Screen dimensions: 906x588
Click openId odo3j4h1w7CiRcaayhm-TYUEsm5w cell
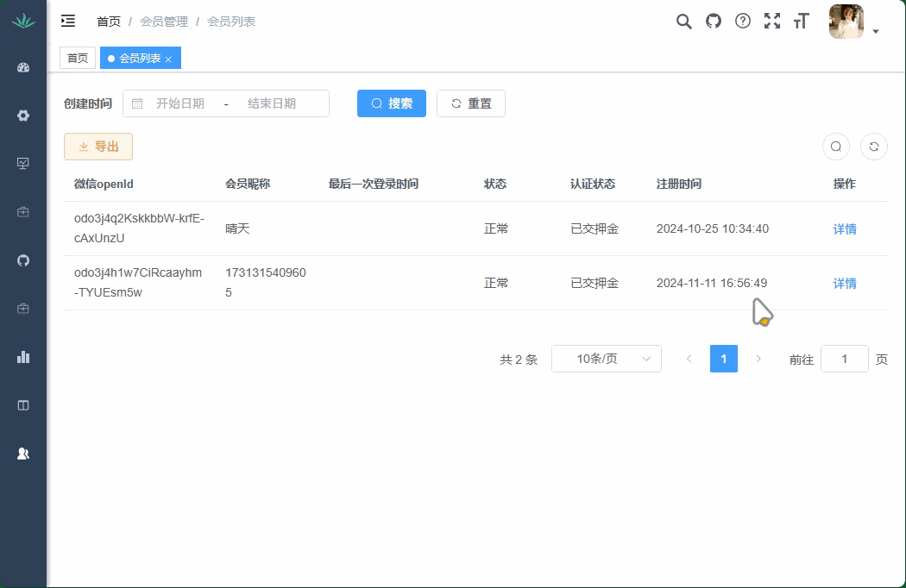(x=138, y=283)
